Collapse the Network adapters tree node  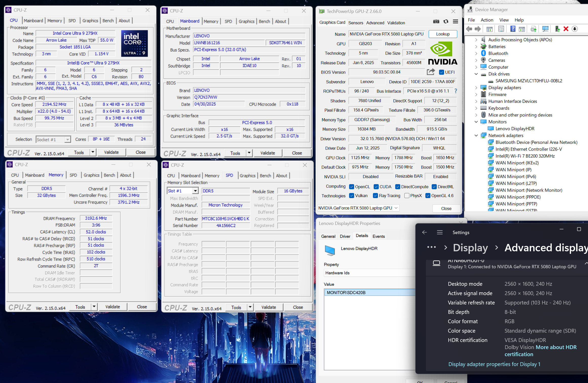(x=476, y=136)
